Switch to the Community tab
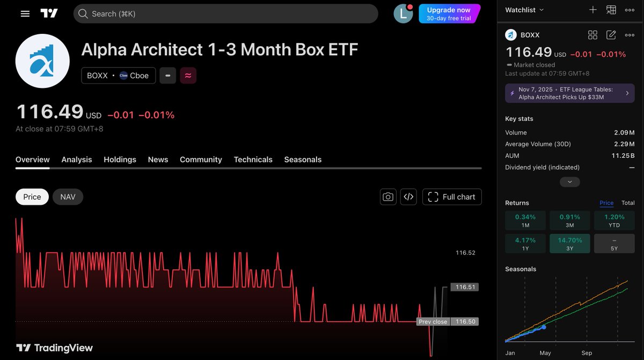This screenshot has height=360, width=644. click(x=201, y=159)
